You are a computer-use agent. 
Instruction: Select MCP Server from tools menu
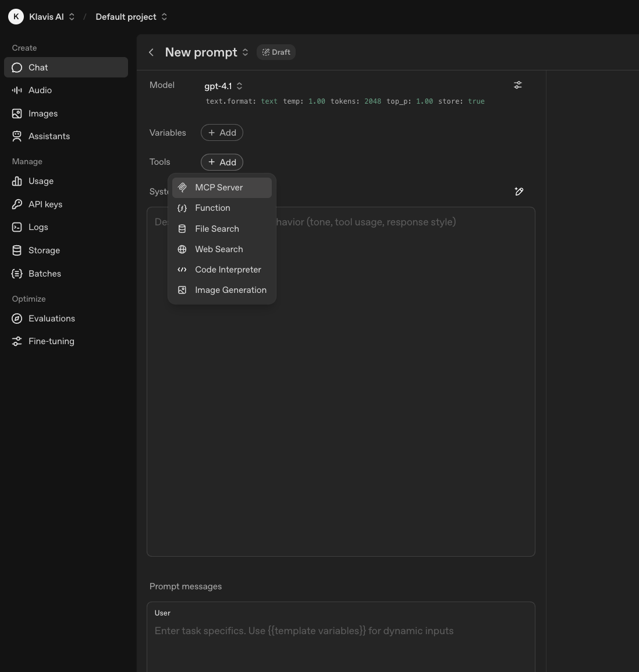click(222, 188)
